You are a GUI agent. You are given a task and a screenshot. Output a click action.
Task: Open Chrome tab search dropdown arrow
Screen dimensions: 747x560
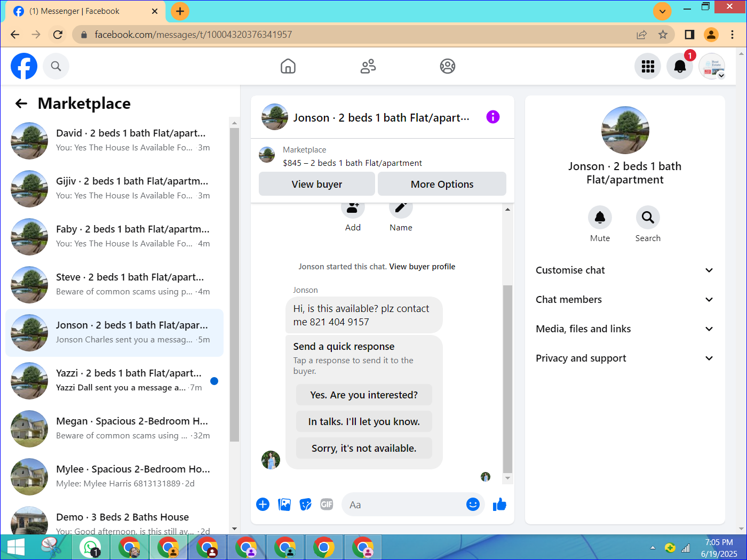tap(662, 11)
